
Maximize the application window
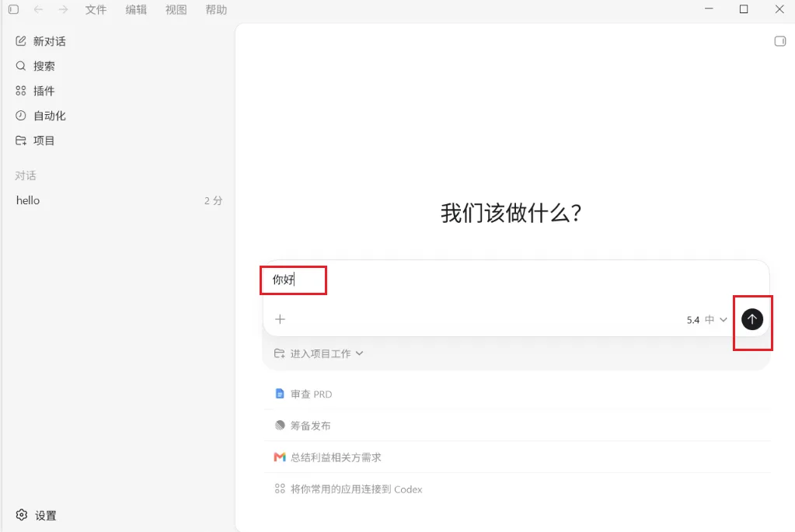coord(744,9)
